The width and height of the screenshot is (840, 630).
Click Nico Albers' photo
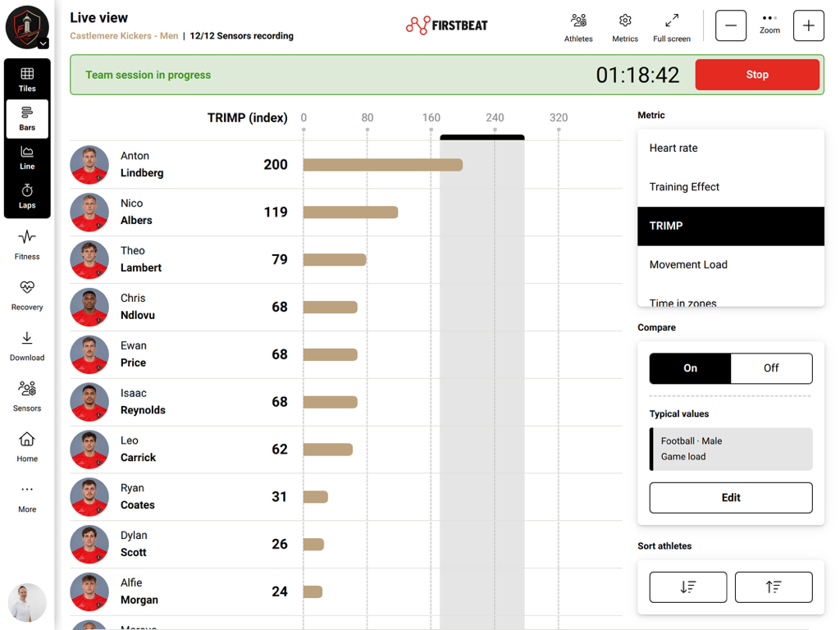[89, 212]
